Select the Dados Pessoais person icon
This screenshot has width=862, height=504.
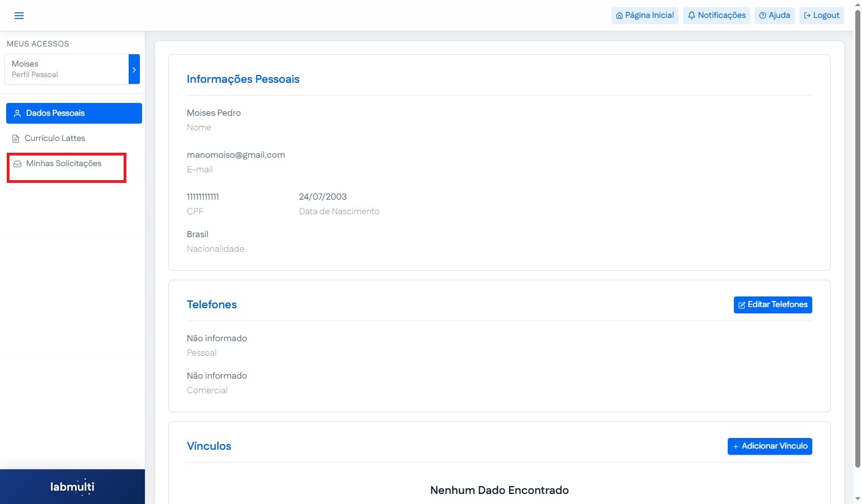[x=17, y=114]
